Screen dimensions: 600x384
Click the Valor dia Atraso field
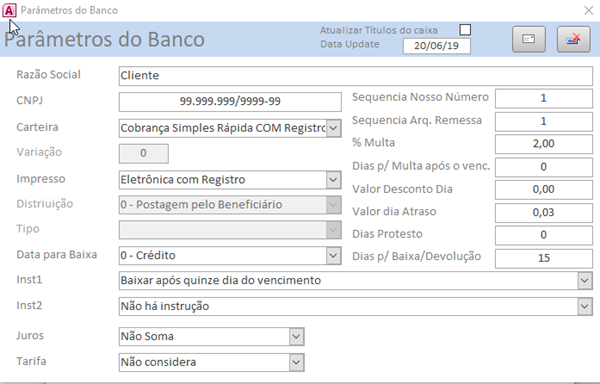pyautogui.click(x=544, y=213)
